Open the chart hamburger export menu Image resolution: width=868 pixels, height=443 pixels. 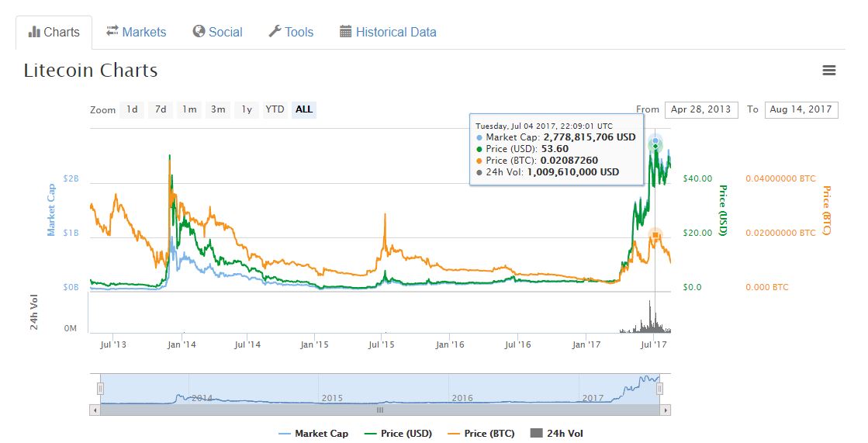point(828,71)
